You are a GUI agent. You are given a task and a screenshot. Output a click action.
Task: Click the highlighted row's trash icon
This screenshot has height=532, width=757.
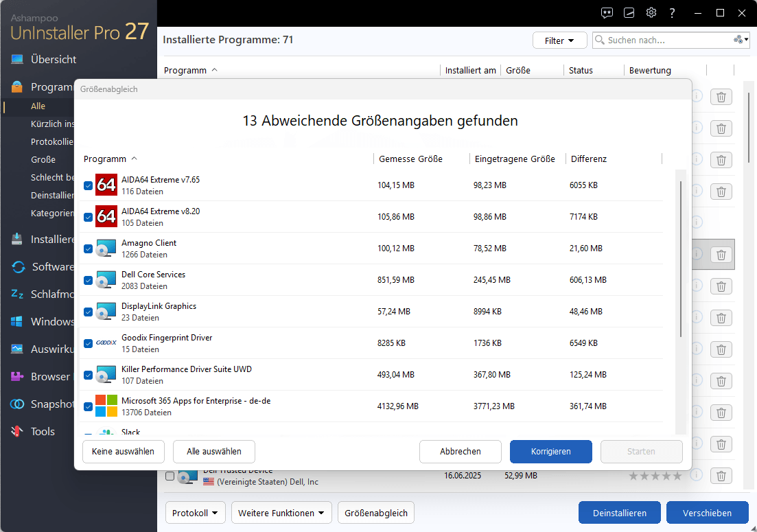point(721,255)
